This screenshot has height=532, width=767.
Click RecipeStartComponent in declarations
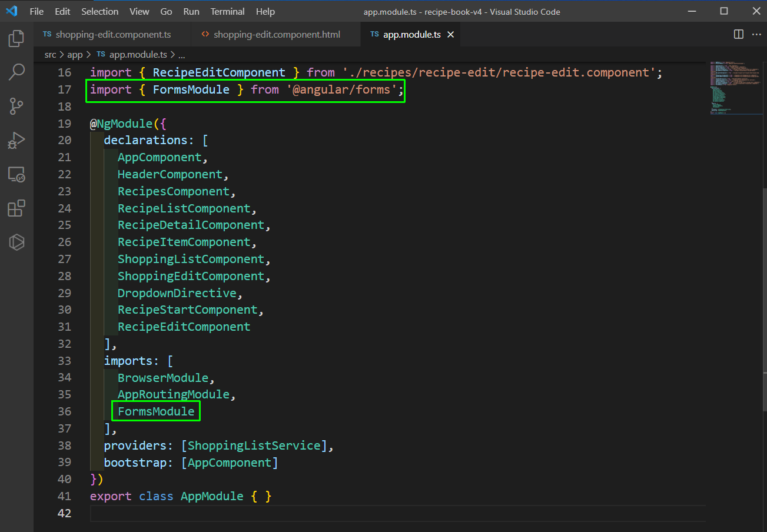point(188,310)
